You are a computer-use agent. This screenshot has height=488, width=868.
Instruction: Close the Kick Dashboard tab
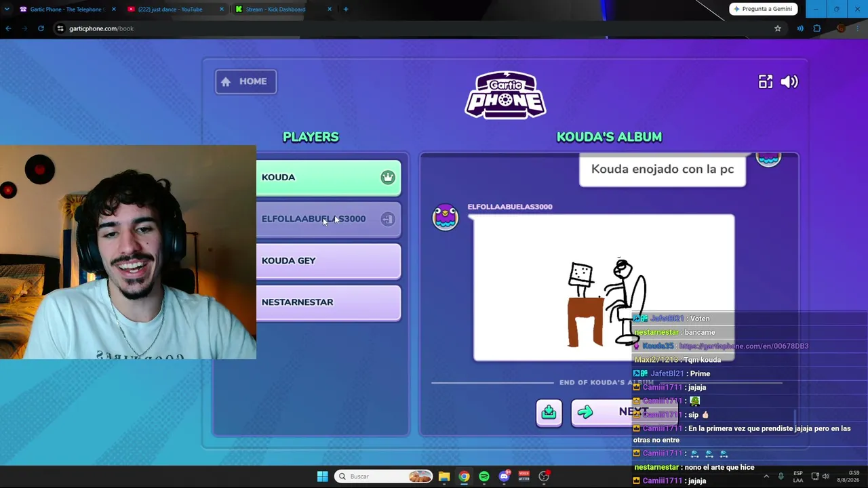click(x=330, y=9)
